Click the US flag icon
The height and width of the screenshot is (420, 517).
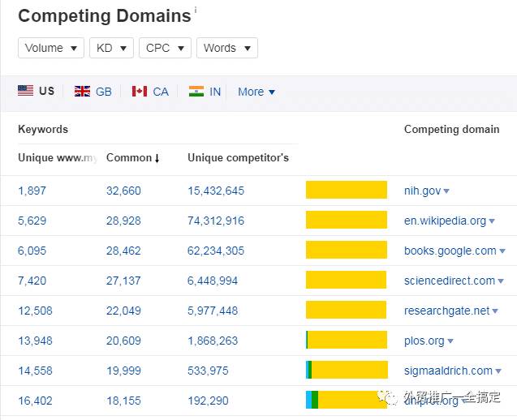pos(25,90)
